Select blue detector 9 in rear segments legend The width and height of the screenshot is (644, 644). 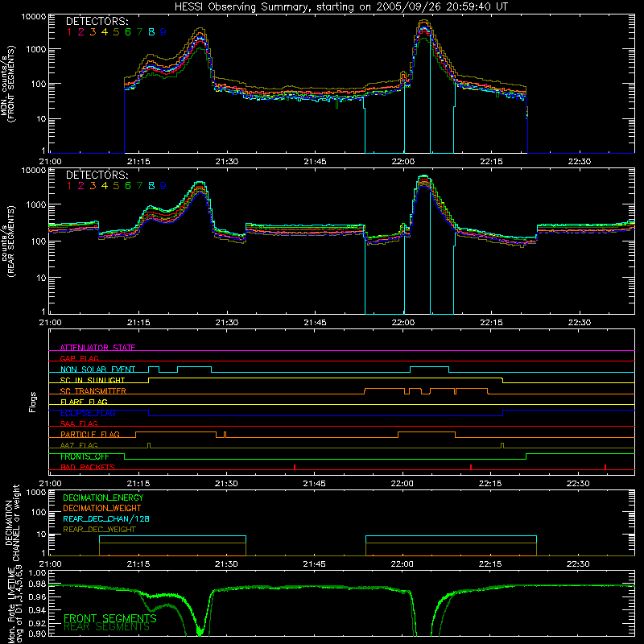click(x=163, y=186)
